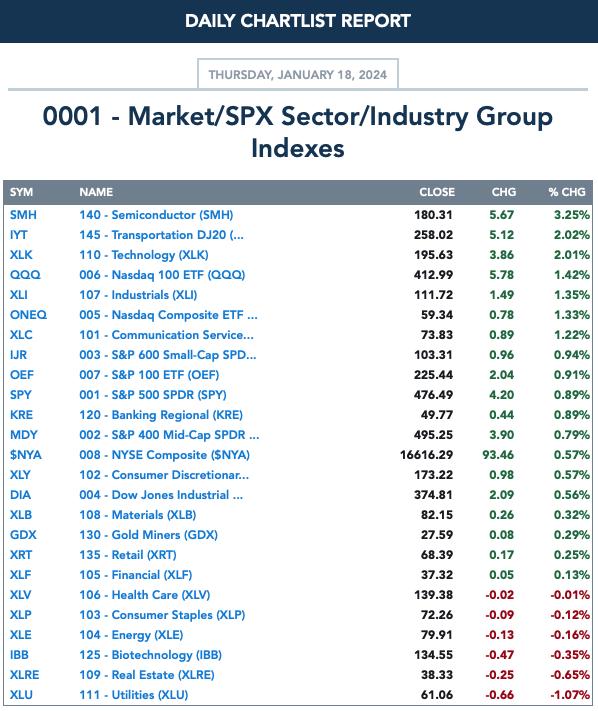Open 111 - Utilities (XLU) link
Screen dimensions: 598x711
(x=134, y=695)
